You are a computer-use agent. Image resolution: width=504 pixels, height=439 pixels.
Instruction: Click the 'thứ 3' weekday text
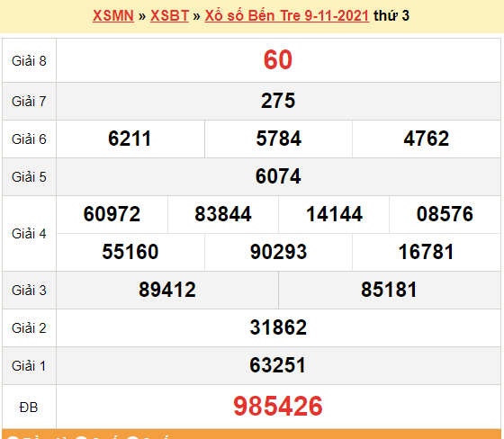[x=391, y=16]
